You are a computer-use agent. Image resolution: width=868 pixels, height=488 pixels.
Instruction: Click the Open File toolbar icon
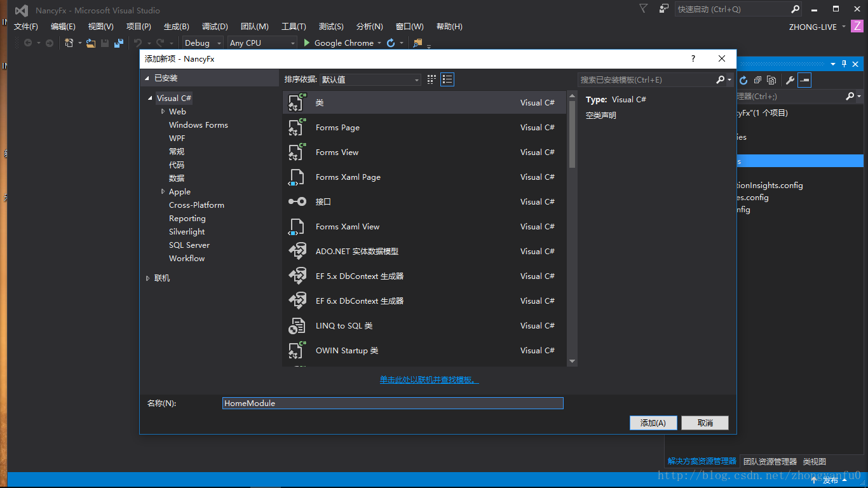point(91,43)
